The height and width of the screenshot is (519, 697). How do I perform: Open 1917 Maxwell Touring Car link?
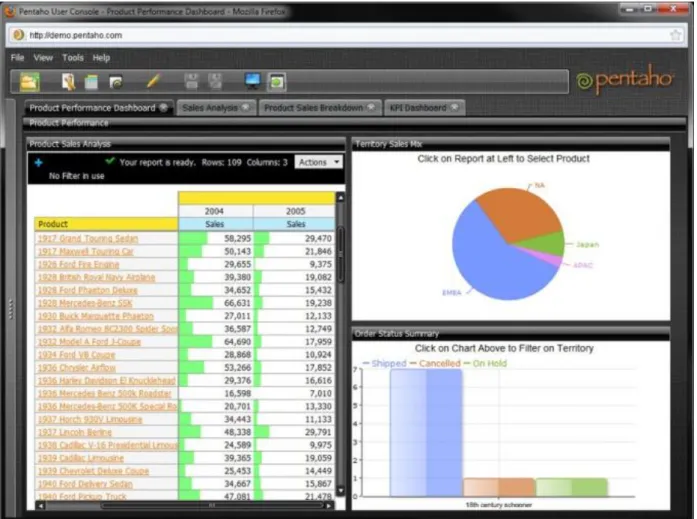pyautogui.click(x=85, y=252)
